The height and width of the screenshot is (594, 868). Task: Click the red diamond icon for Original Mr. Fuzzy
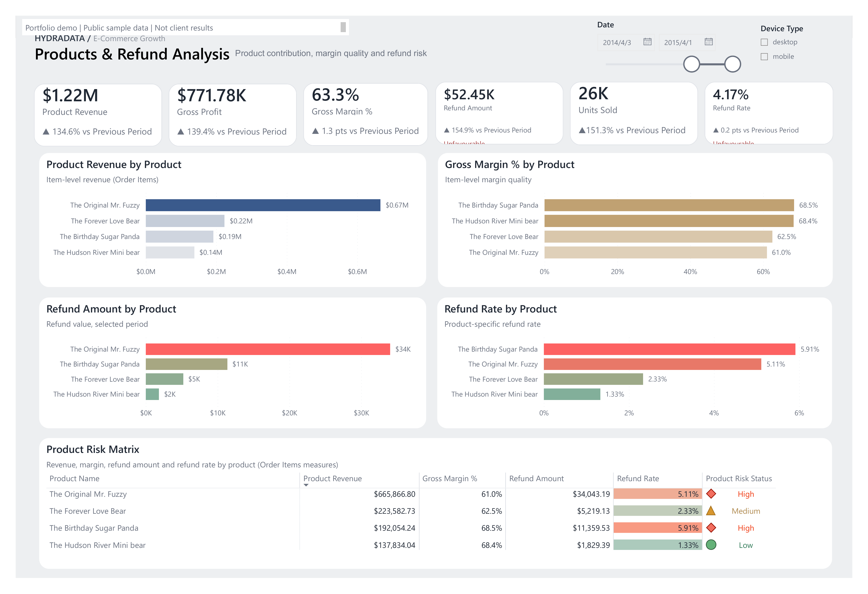(711, 494)
